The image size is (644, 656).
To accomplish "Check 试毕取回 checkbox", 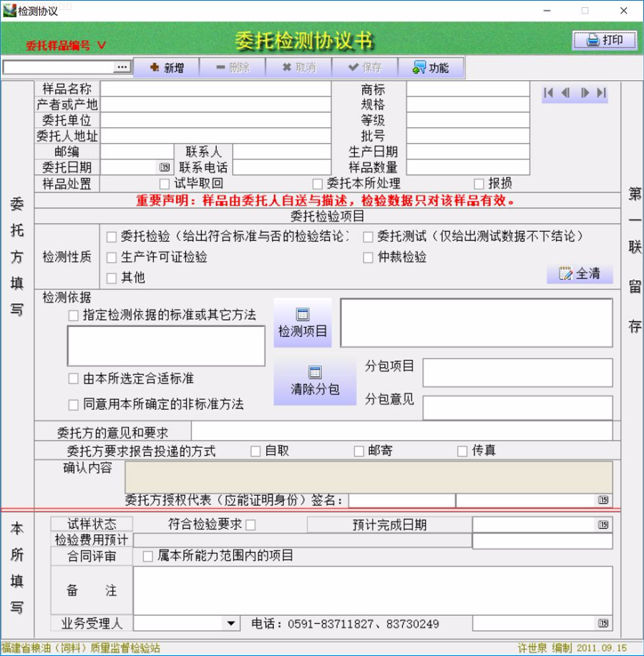I will point(165,184).
